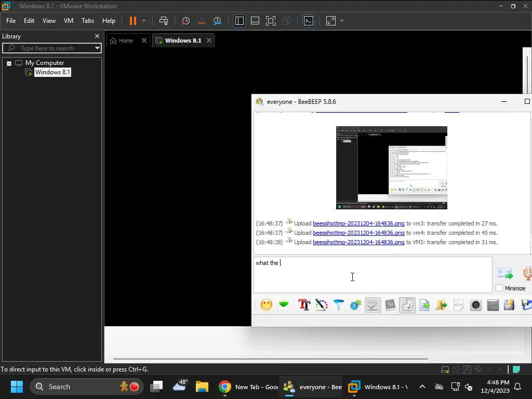Expand the power options dropdown next to pause
532x399 pixels.
tap(144, 21)
